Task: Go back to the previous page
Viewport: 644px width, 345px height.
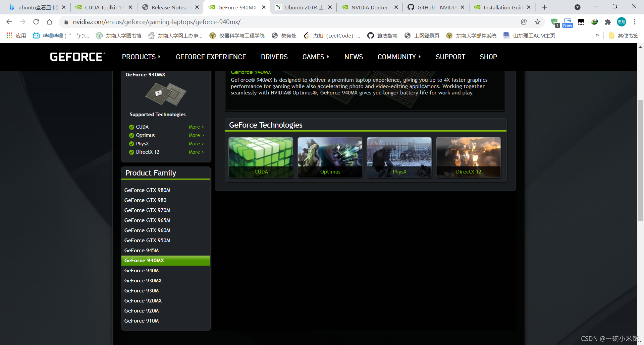Action: (x=9, y=22)
